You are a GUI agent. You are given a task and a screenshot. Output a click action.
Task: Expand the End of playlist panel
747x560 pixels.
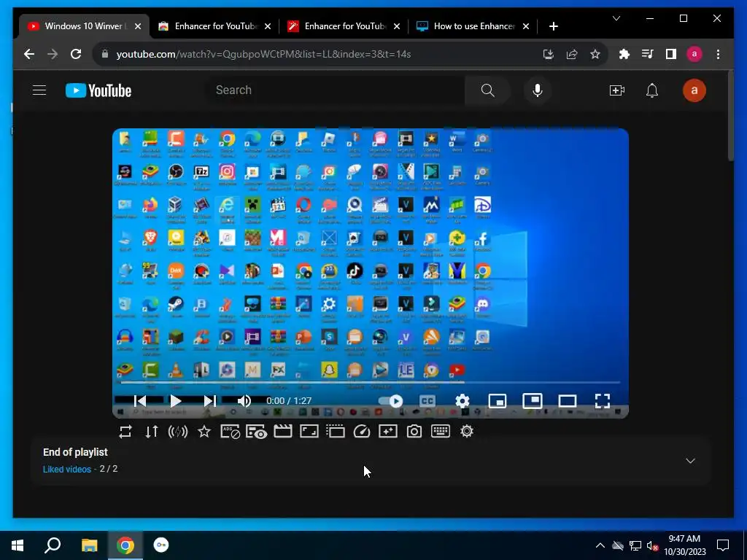coord(690,461)
